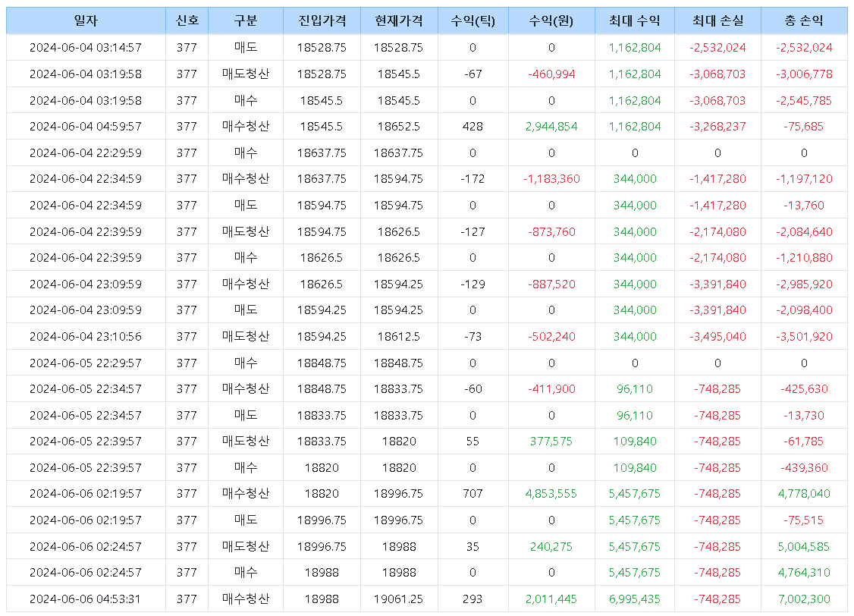Click the 일자 column header
Screen dimensions: 854x616
point(86,21)
